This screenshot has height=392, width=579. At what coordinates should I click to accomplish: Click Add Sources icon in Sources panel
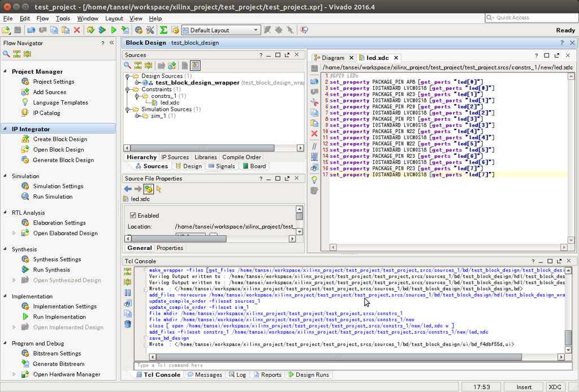[x=172, y=66]
